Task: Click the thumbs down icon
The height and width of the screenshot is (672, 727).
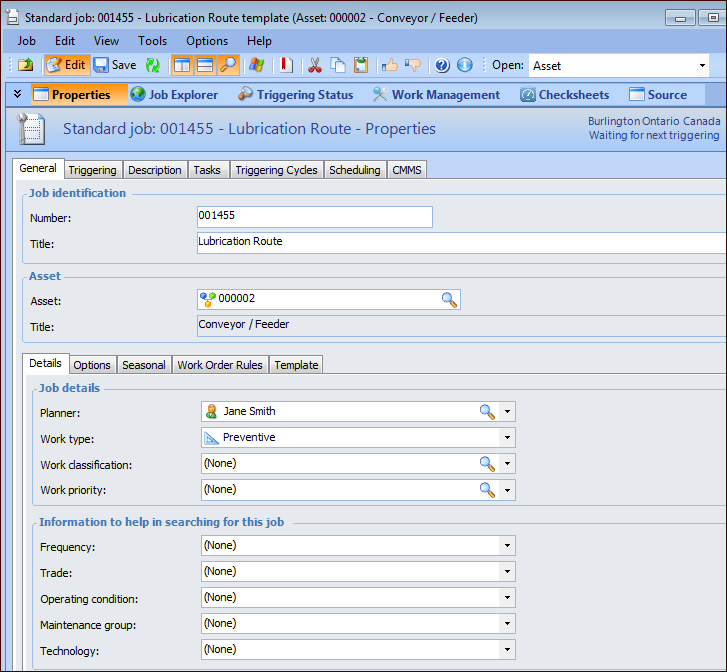Action: [x=413, y=65]
